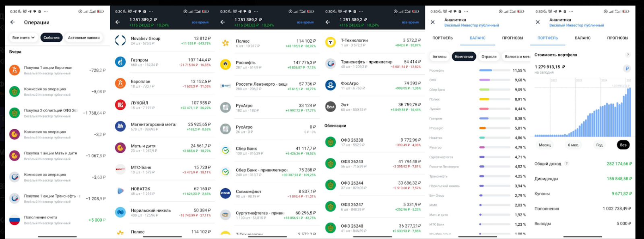Tap the Транснефть logo in the 45 шт holding row
Image resolution: width=644 pixels, height=239 pixels.
[330, 64]
